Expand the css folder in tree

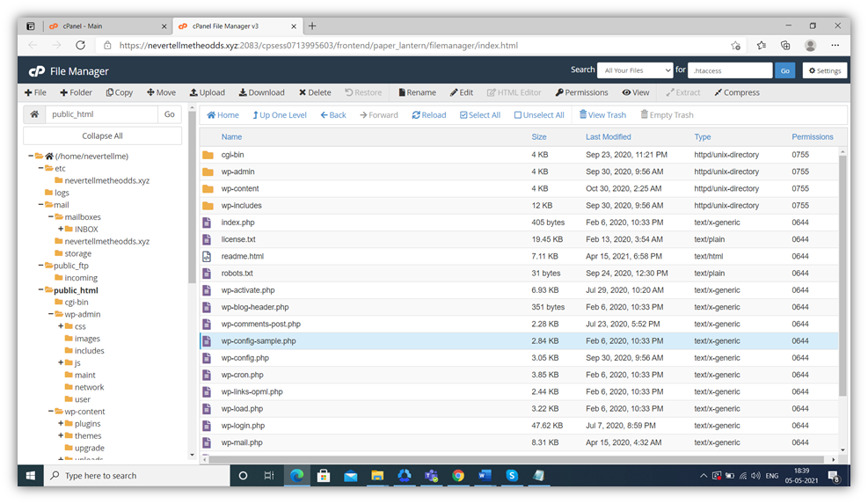(61, 326)
